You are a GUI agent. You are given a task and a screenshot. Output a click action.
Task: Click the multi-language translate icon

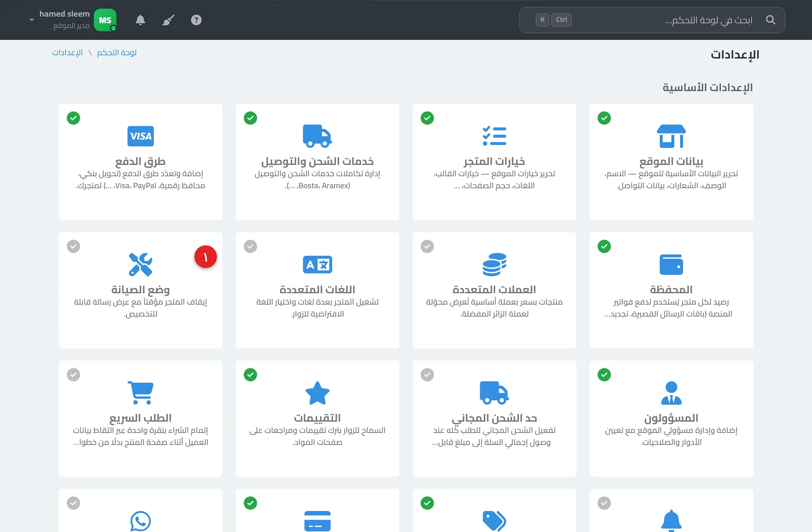pos(317,265)
